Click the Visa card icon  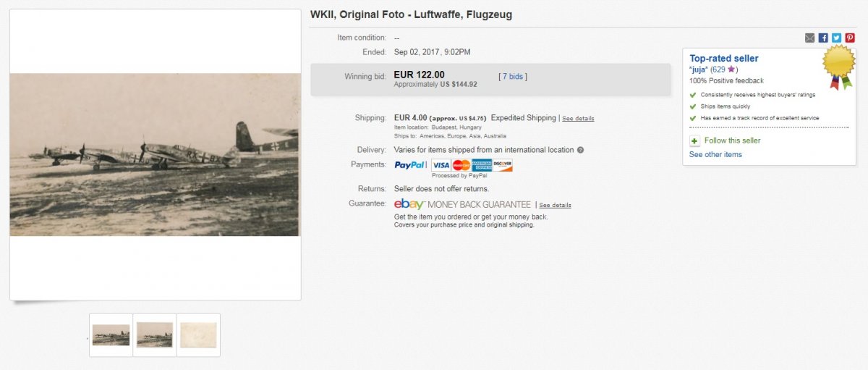point(441,165)
